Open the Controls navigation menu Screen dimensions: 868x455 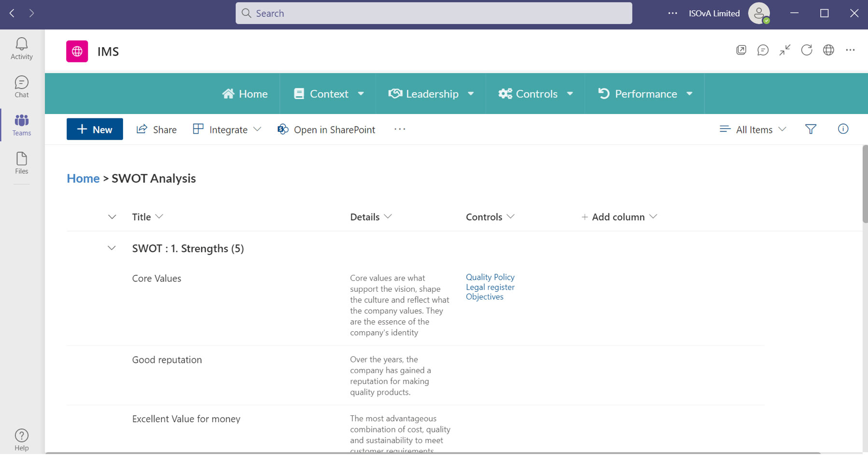coord(536,93)
